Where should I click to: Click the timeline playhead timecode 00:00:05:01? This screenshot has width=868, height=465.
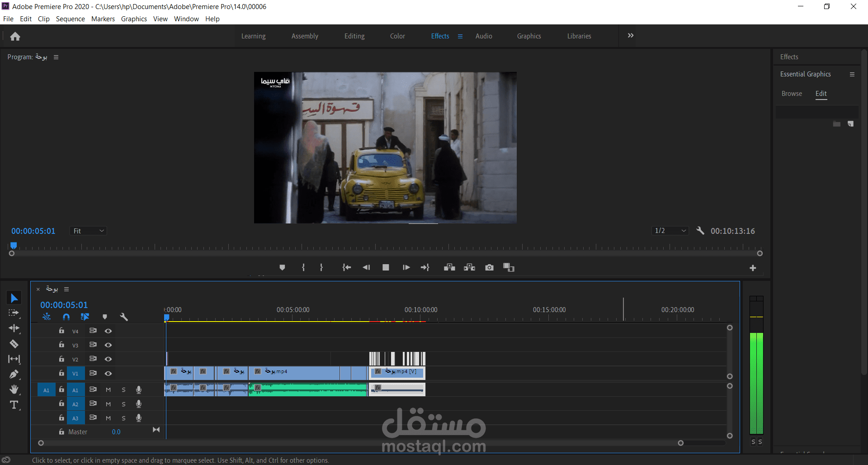point(64,305)
